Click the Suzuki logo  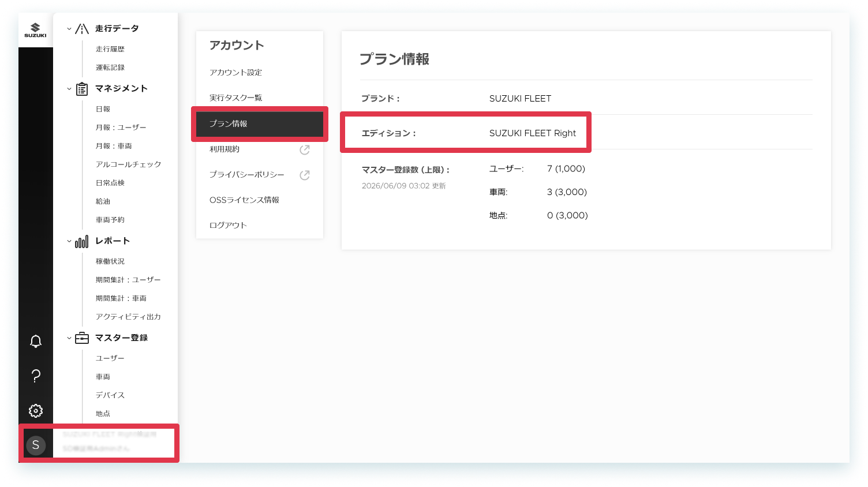(35, 31)
